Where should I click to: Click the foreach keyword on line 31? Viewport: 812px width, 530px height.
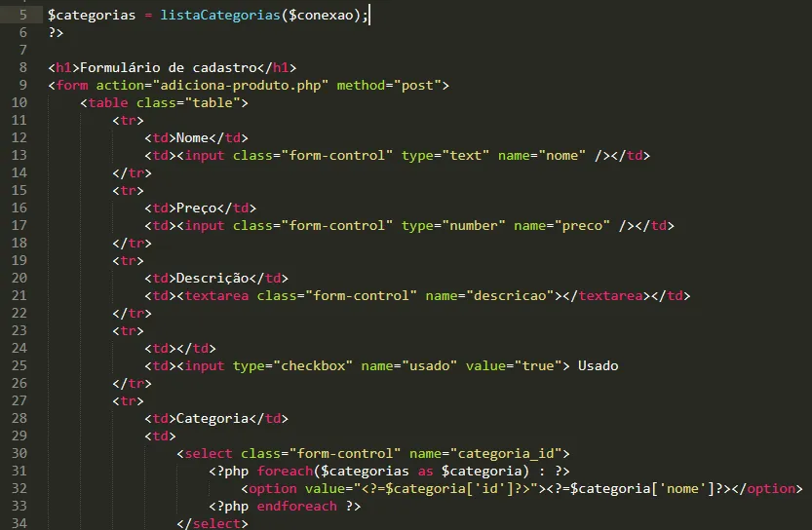tap(285, 472)
